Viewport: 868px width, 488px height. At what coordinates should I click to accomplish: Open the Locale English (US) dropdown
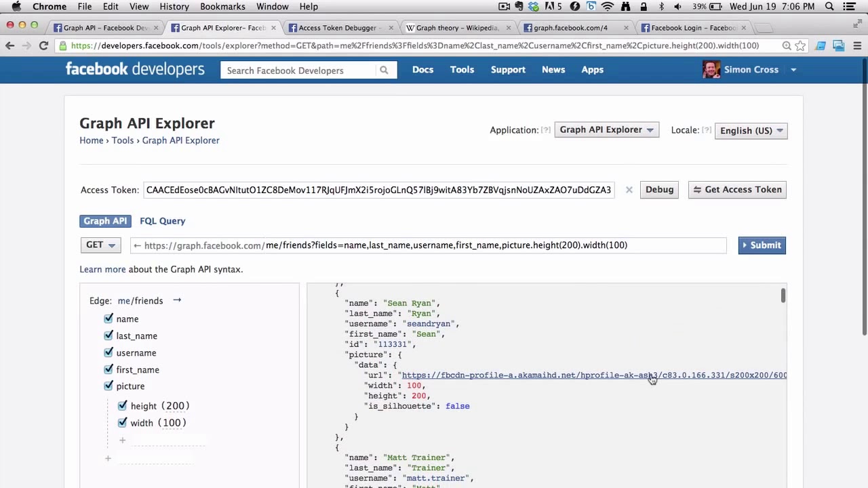[x=751, y=131]
